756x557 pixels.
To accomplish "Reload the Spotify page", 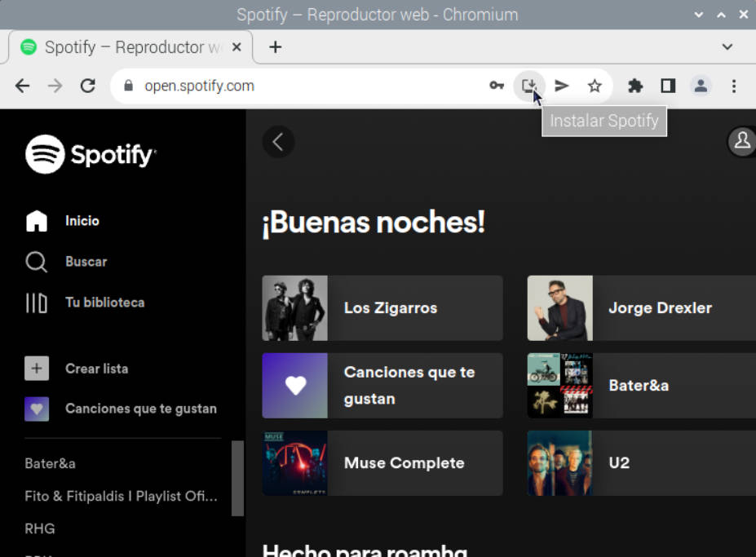I will [88, 86].
